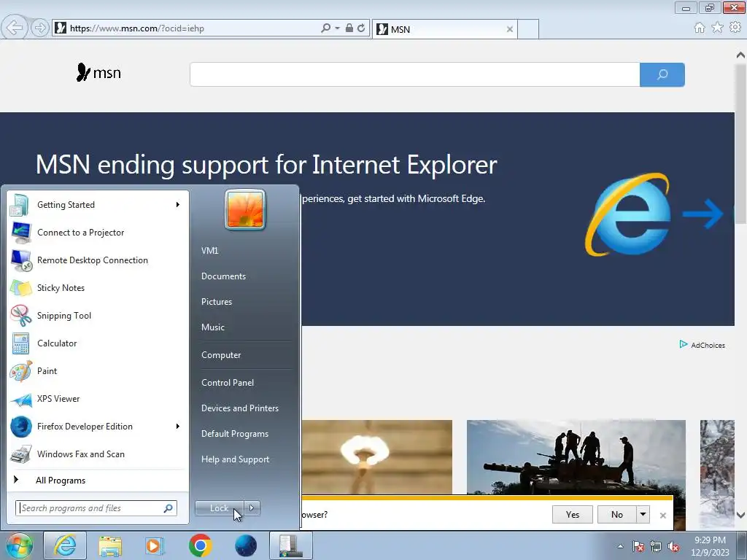
Task: Open Default Programs
Action: tap(235, 434)
